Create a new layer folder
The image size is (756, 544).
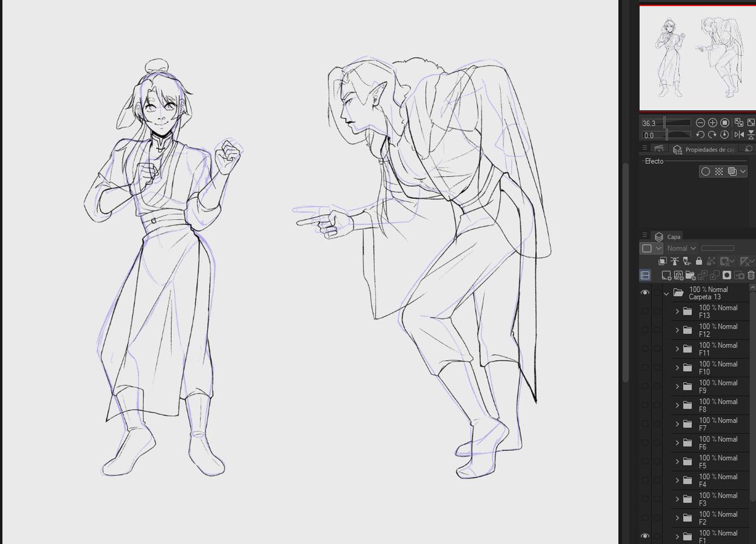coord(690,275)
